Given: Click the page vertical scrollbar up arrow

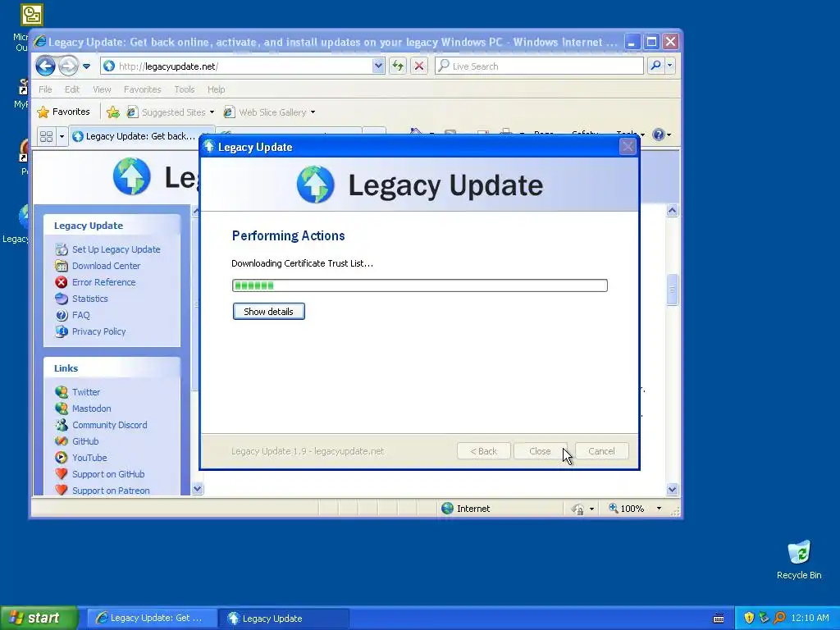Looking at the screenshot, I should click(673, 211).
